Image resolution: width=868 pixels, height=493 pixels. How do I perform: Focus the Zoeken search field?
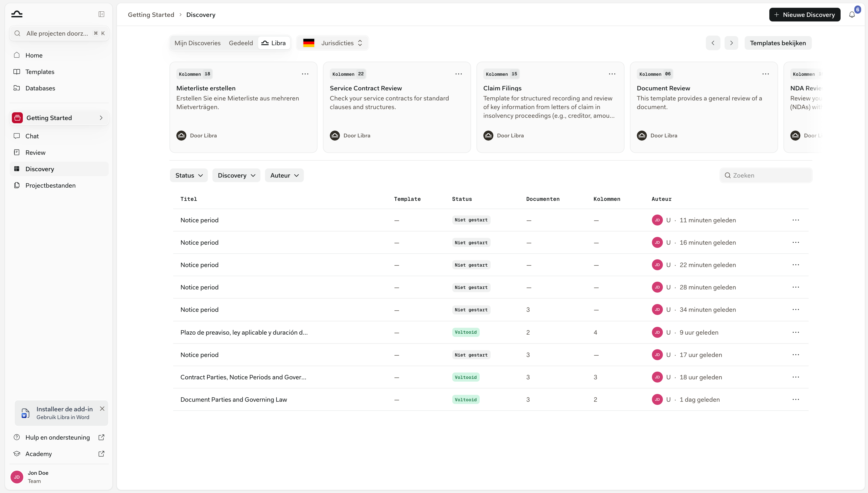tap(766, 175)
